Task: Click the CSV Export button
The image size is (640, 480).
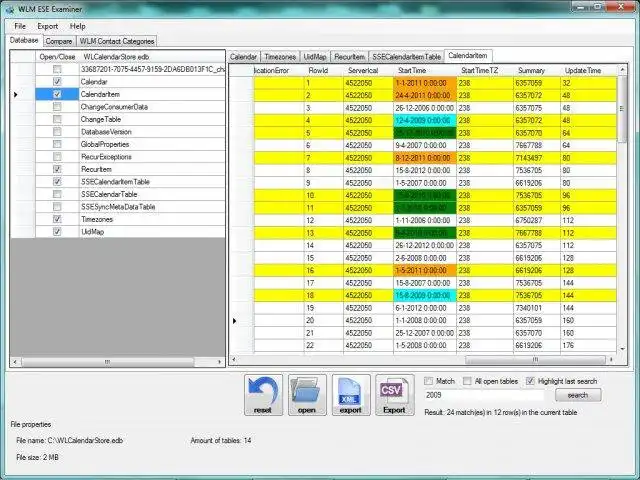Action: pyautogui.click(x=395, y=395)
